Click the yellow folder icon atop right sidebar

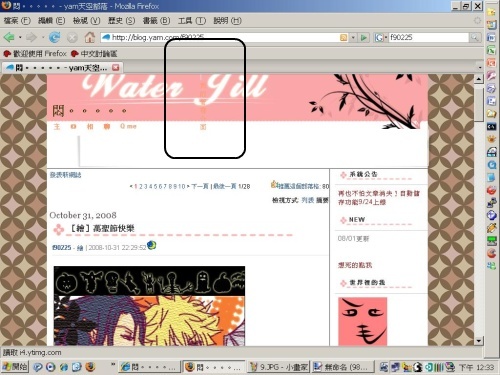point(491,12)
